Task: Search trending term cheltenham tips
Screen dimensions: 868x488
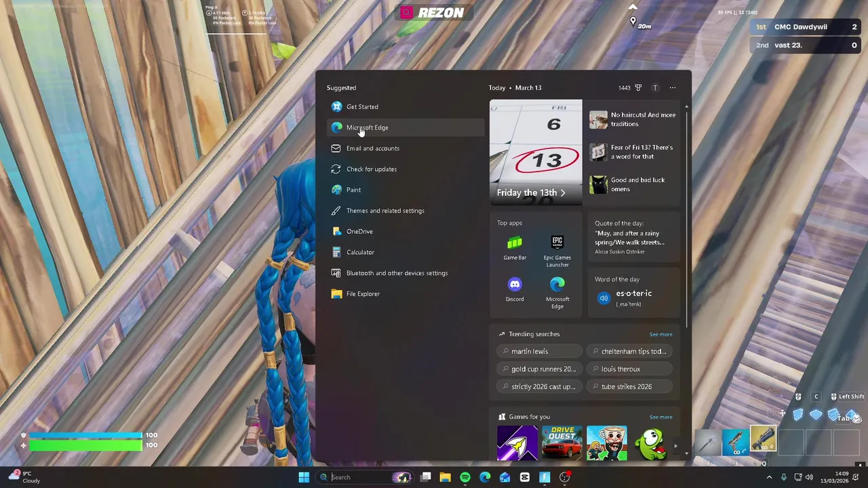Action: tap(629, 351)
